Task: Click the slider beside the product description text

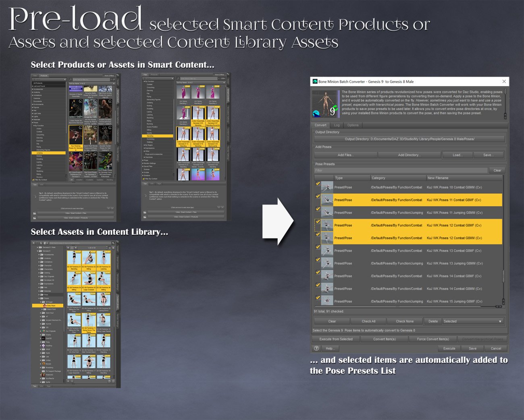Action: pos(505,103)
